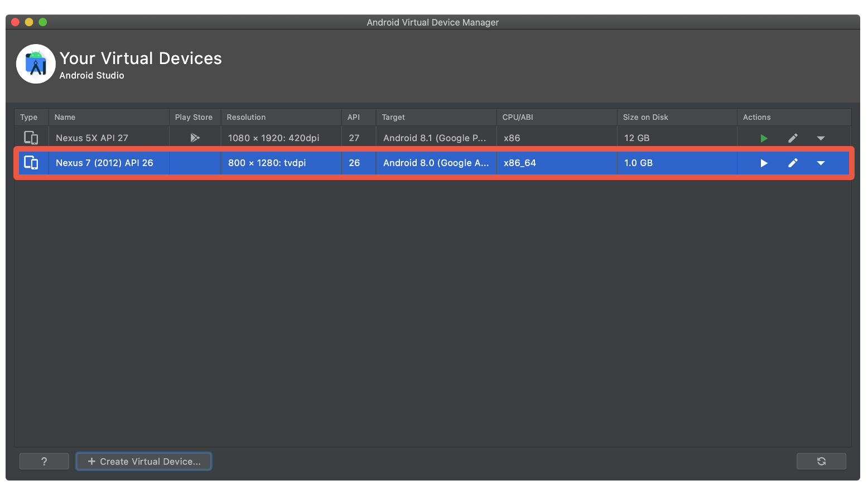This screenshot has height=495, width=868.
Task: Click the 12 GB size cell
Action: 677,138
